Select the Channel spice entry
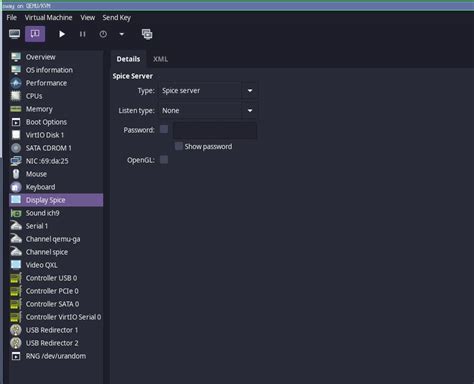 tap(56, 252)
